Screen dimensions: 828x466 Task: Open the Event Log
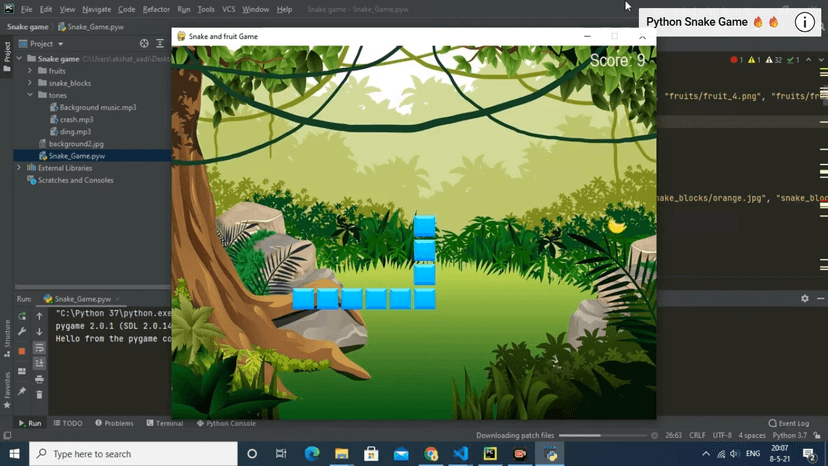click(789, 423)
